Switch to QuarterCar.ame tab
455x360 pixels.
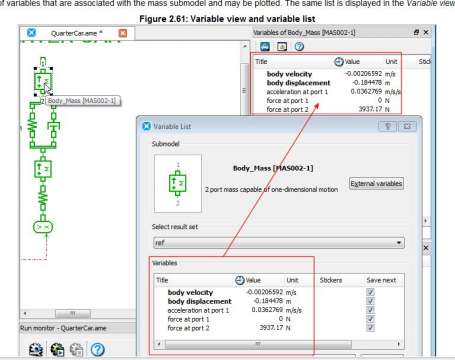76,33
